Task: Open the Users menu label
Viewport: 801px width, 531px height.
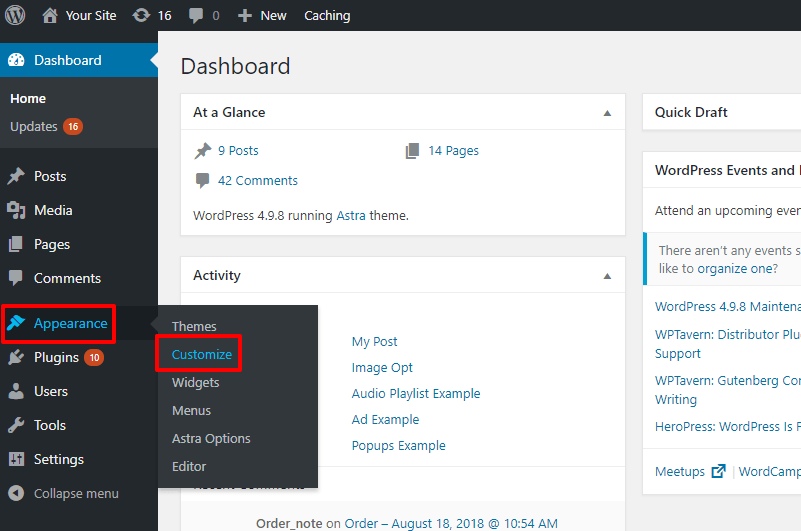Action: [51, 391]
